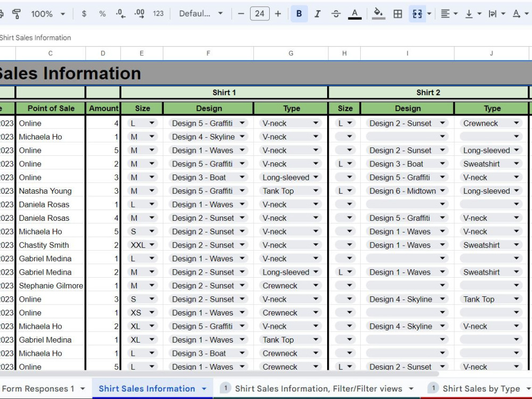
Task: Click the Amount header cell
Action: pos(103,108)
